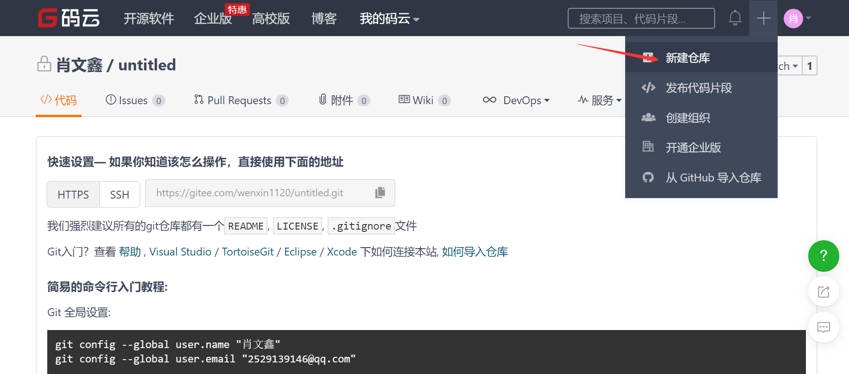The image size is (849, 374).
Task: Open the chat feedback floating icon
Action: [x=824, y=327]
